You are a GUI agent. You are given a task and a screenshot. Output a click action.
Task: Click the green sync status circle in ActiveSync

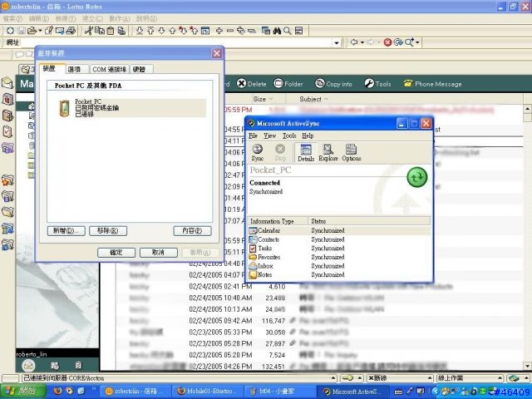click(417, 177)
